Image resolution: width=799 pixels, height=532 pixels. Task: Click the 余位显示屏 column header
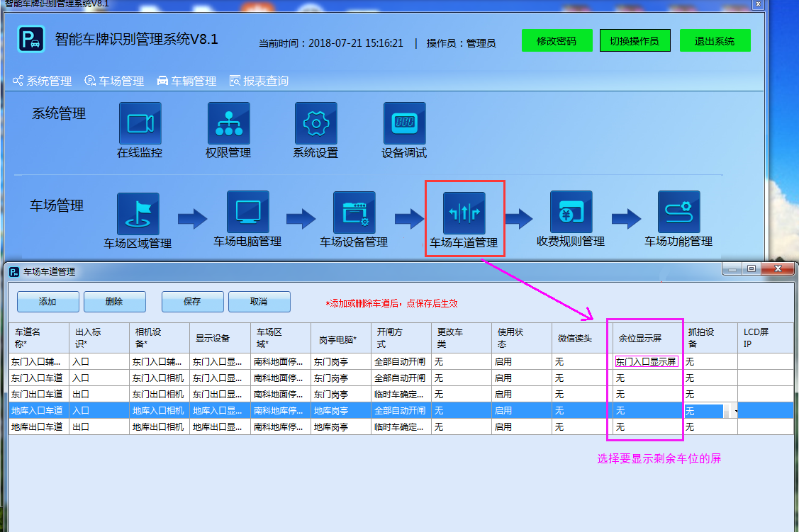click(x=647, y=338)
